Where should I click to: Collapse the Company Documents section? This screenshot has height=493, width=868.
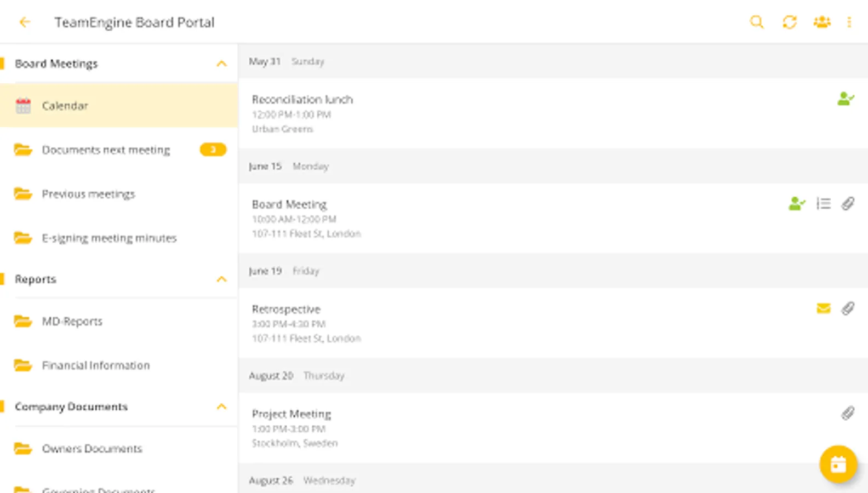[x=221, y=407]
